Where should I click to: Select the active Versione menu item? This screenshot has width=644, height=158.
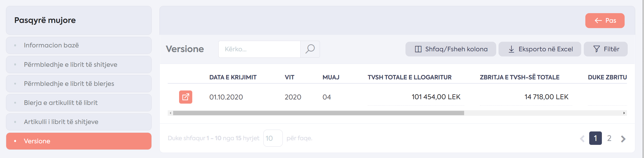pos(79,141)
